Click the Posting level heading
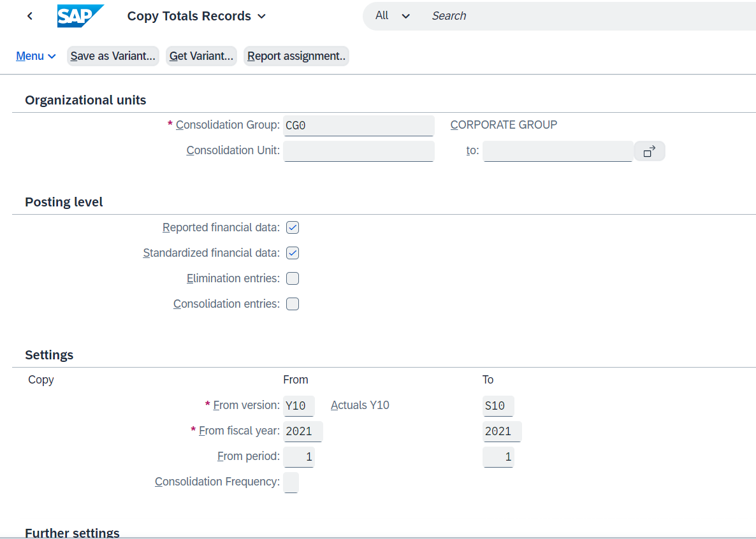Screen dimensions: 756x539 (64, 202)
